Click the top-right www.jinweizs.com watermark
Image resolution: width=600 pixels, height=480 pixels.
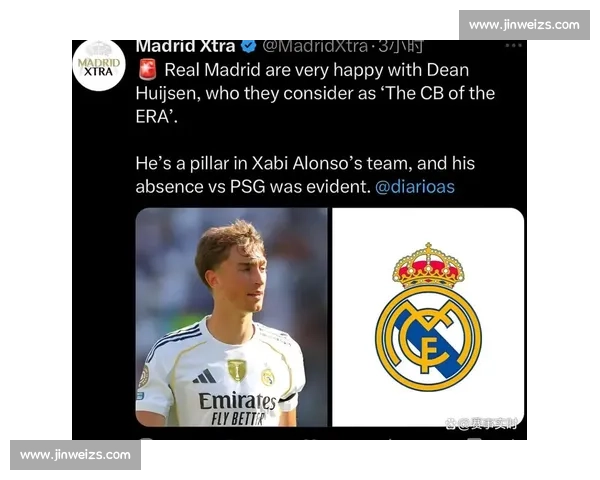(x=524, y=25)
